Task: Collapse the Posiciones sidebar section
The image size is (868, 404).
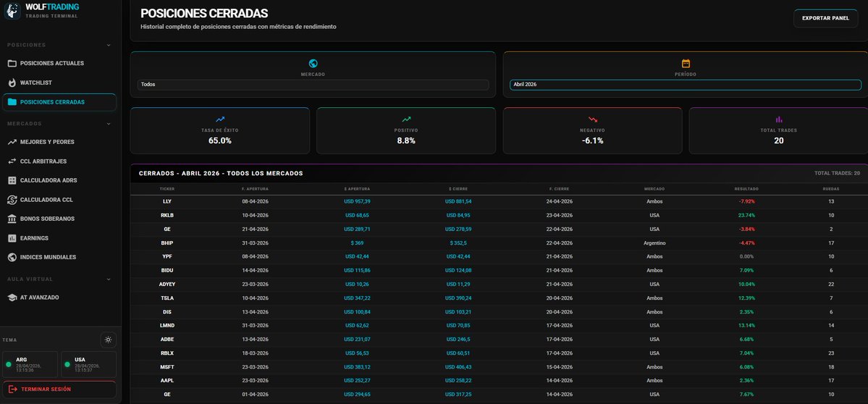Action: pos(109,46)
